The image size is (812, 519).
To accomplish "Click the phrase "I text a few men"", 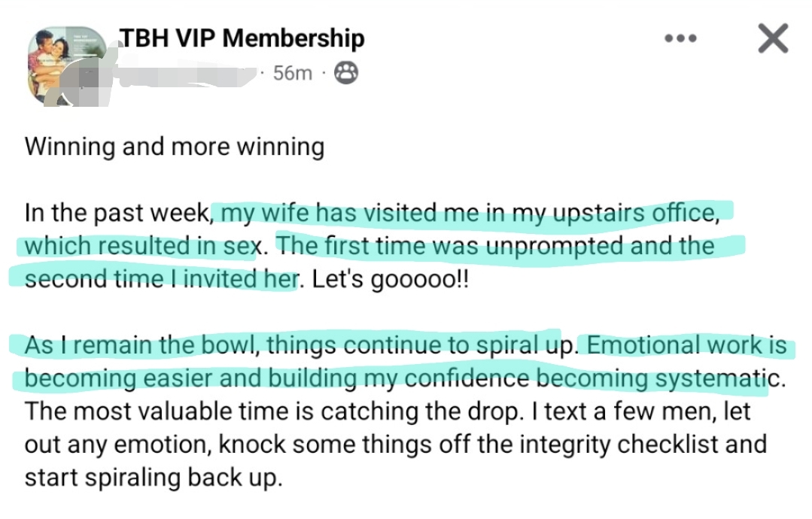I will coord(608,411).
